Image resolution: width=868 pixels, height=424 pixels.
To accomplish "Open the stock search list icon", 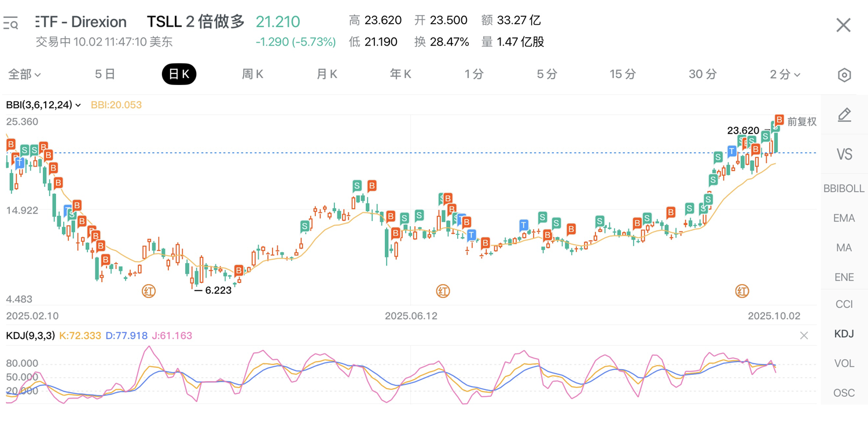I will (x=10, y=24).
